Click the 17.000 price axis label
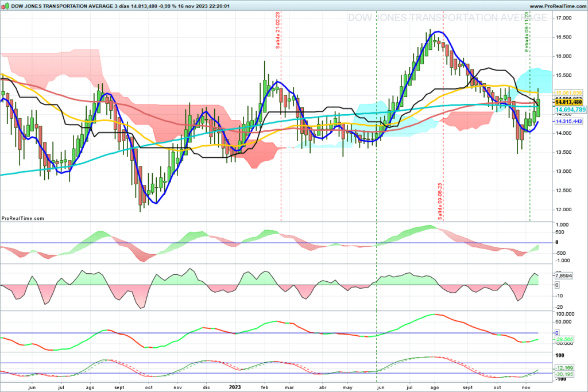This screenshot has width=588, height=392. (x=564, y=18)
